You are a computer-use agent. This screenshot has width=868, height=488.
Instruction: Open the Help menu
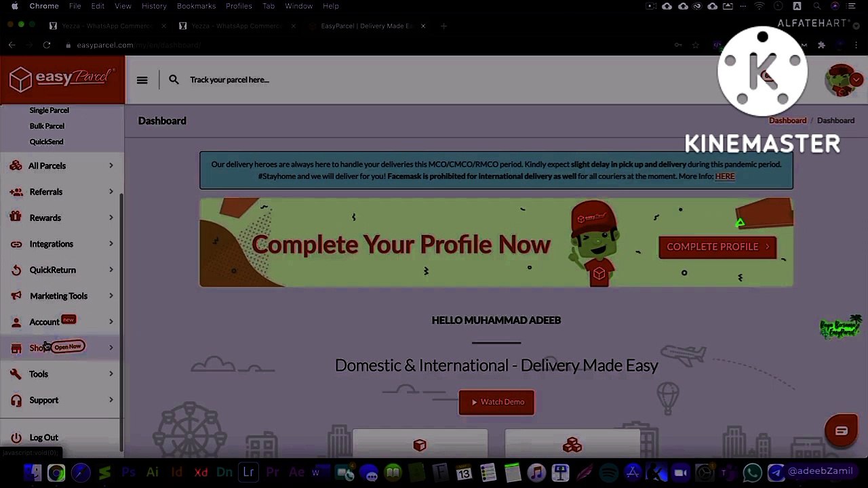coord(330,6)
